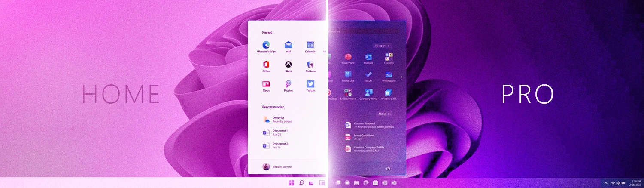The image size is (644, 188).
Task: Open the Contoso Proposal document
Action: pyautogui.click(x=363, y=125)
